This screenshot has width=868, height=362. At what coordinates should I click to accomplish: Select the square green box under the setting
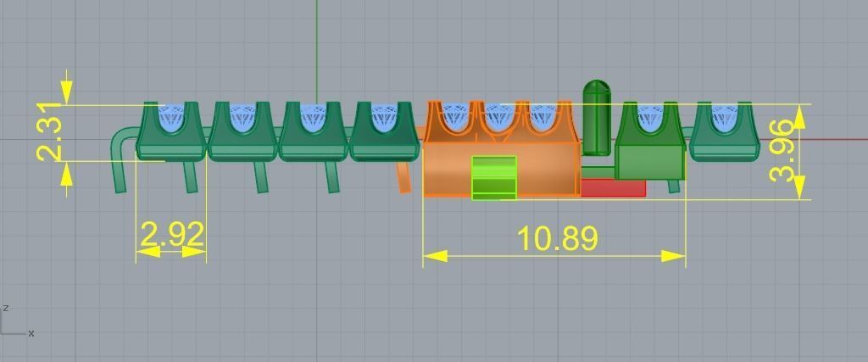pyautogui.click(x=650, y=162)
